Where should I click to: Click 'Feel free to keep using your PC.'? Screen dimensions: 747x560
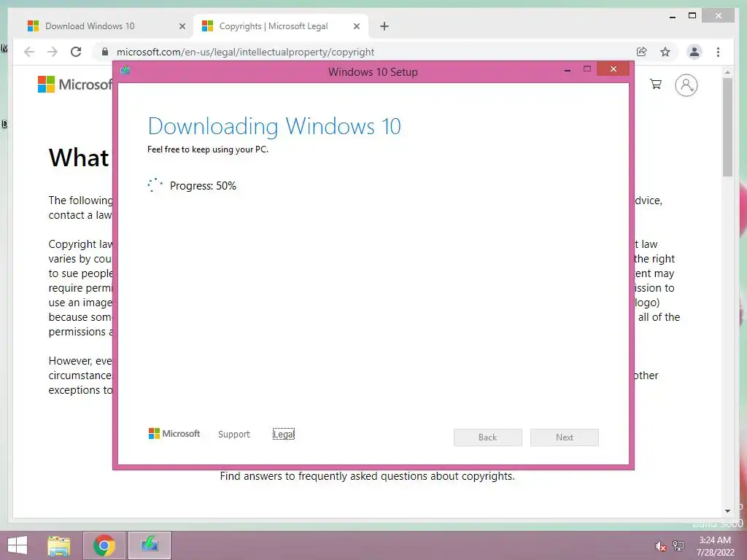point(208,149)
